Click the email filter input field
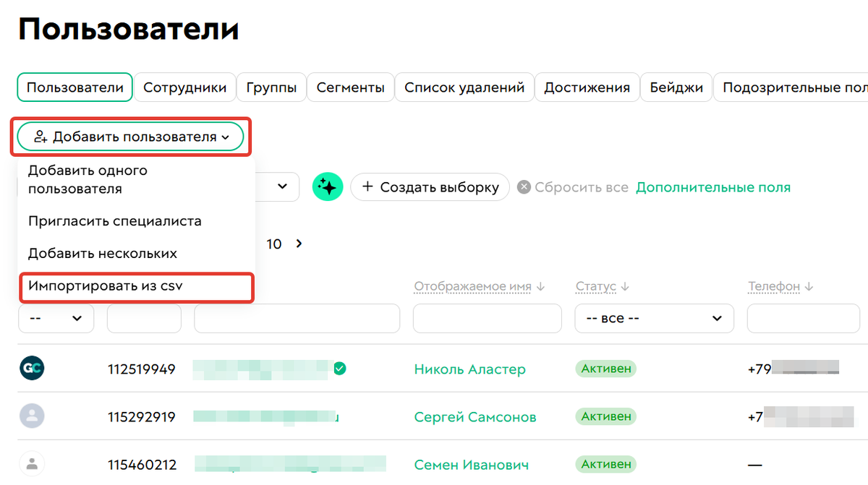 tap(297, 318)
